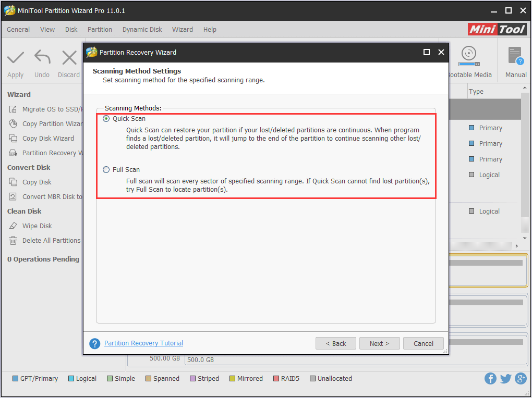Image resolution: width=532 pixels, height=398 pixels.
Task: Open MiniTool Facebook page icon
Action: click(490, 378)
